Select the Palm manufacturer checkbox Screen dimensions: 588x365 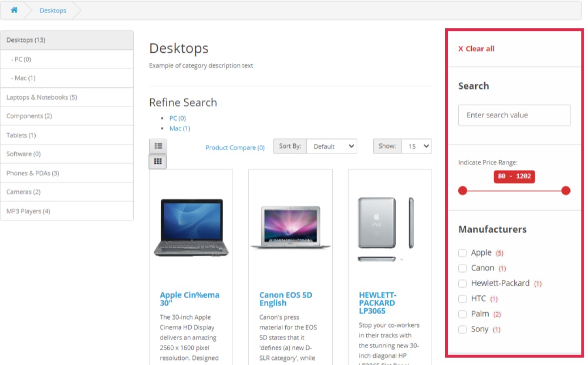click(463, 314)
